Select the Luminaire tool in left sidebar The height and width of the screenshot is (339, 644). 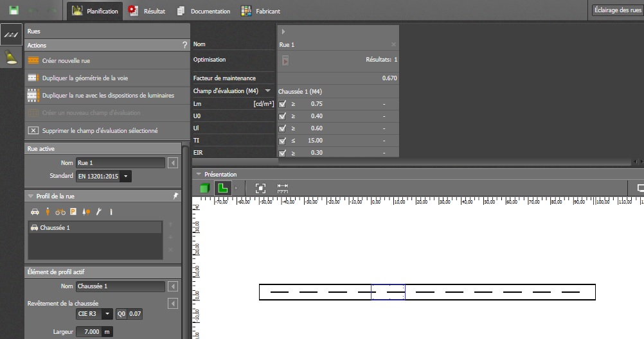(x=11, y=56)
